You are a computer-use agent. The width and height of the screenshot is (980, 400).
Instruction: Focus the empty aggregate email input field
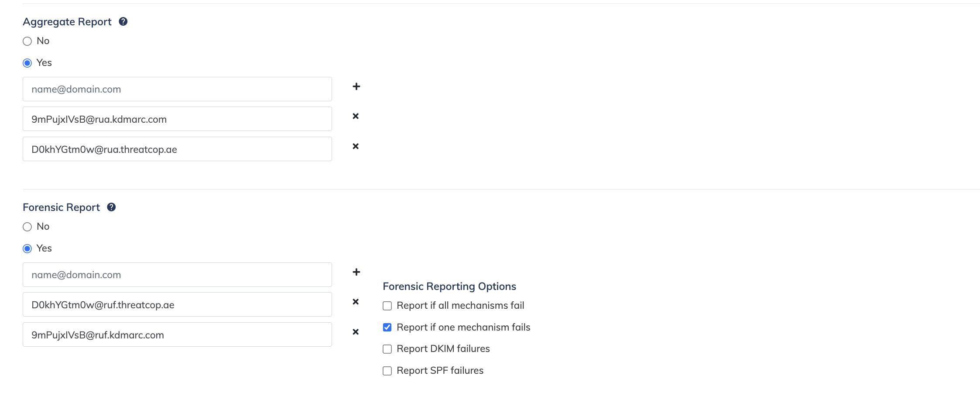177,89
